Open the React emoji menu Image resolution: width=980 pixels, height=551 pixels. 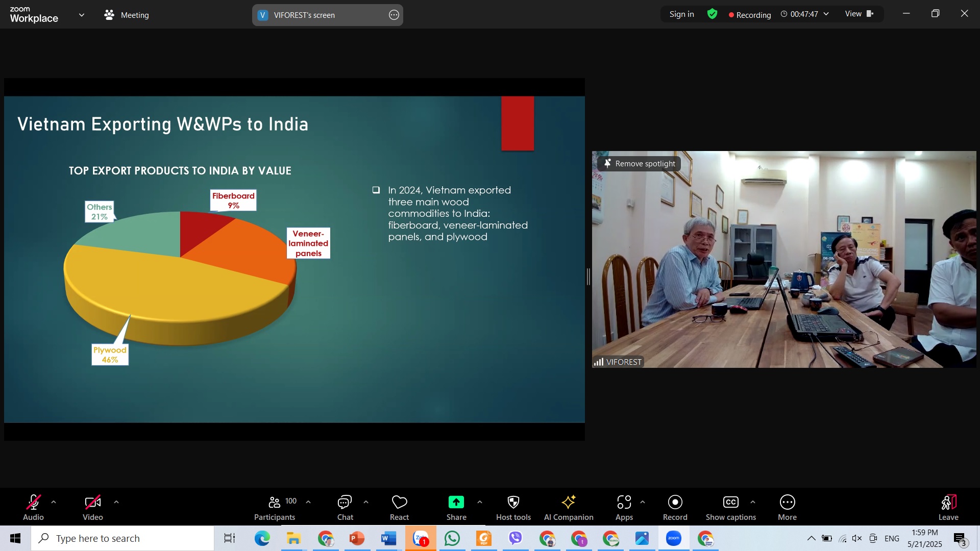pos(399,508)
